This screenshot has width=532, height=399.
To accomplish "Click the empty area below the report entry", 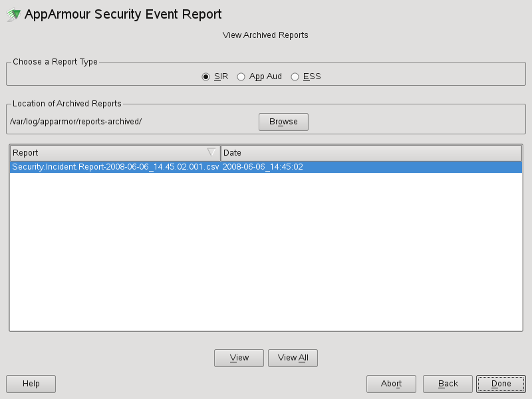I will point(266,253).
